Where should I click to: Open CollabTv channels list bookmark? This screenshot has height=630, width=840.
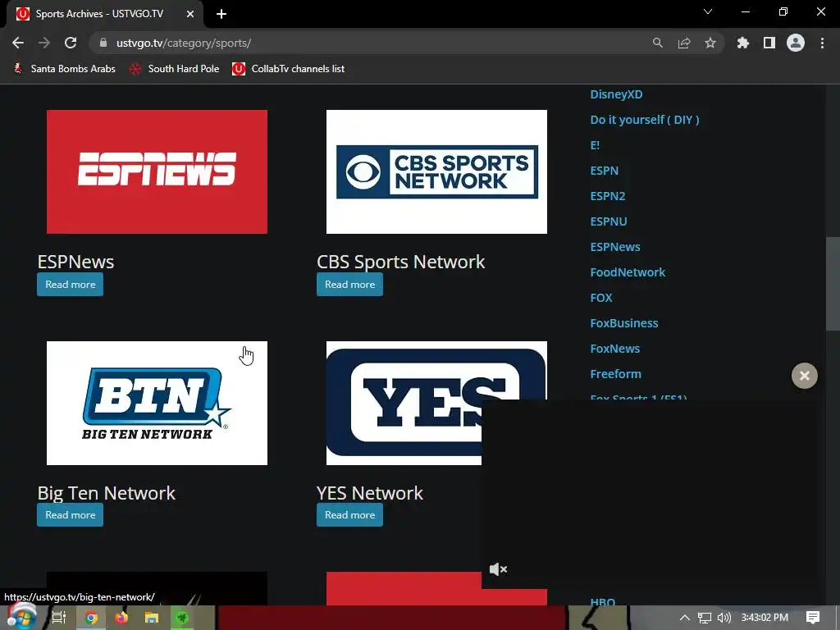[x=288, y=69]
